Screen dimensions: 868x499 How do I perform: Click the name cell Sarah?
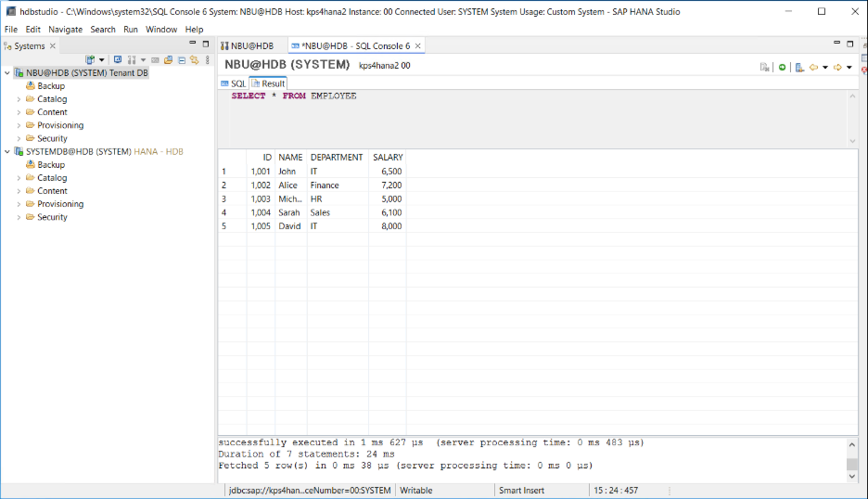tap(290, 212)
